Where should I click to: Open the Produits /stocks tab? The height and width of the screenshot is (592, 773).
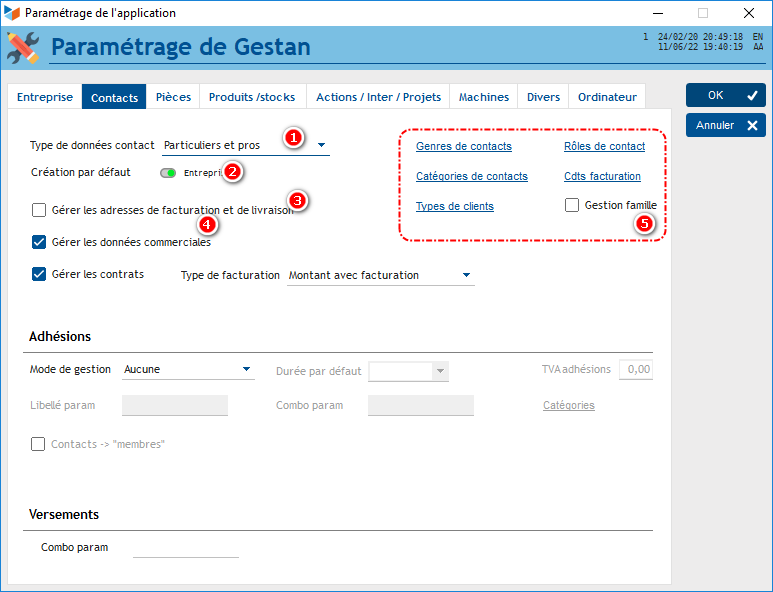[x=252, y=97]
